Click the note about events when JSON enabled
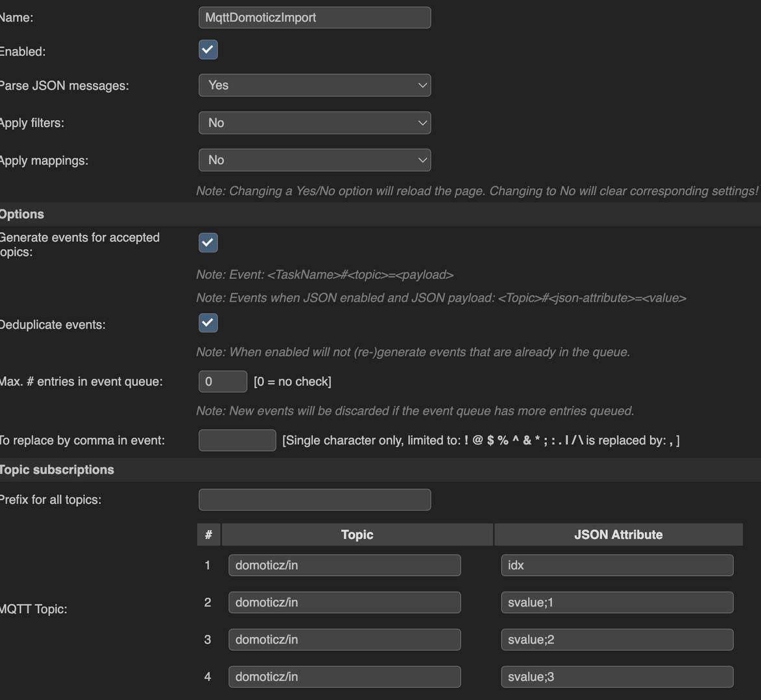Viewport: 761px width, 700px height. [441, 298]
